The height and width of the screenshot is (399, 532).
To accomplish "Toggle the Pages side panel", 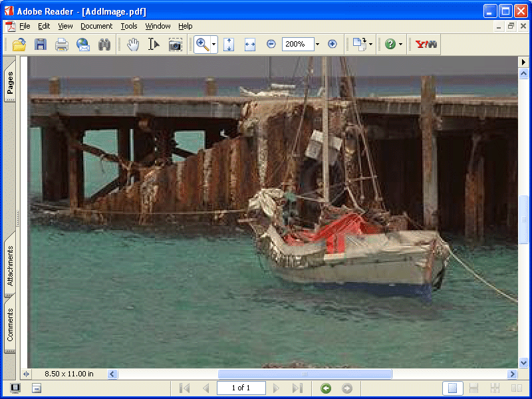I will coord(10,83).
